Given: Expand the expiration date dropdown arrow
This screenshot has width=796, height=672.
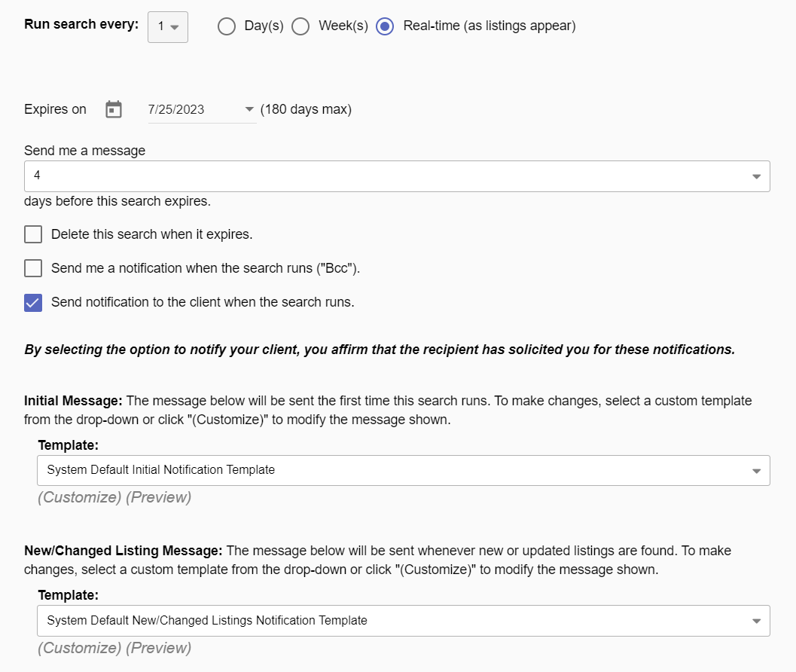Looking at the screenshot, I should 249,109.
